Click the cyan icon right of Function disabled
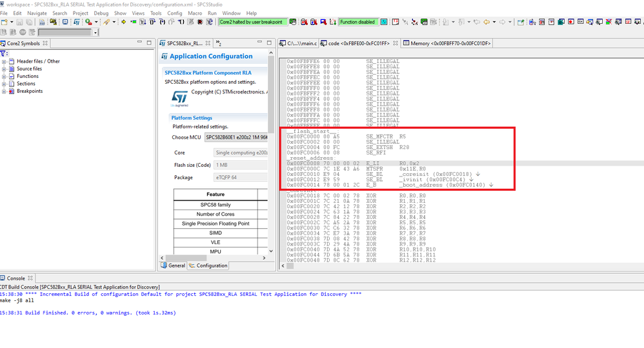This screenshot has width=644, height=348. (383, 22)
